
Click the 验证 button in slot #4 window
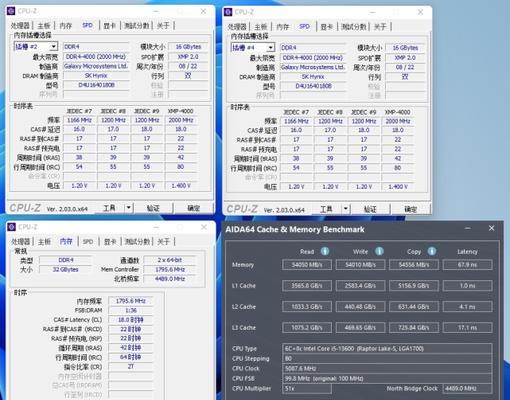[370, 209]
